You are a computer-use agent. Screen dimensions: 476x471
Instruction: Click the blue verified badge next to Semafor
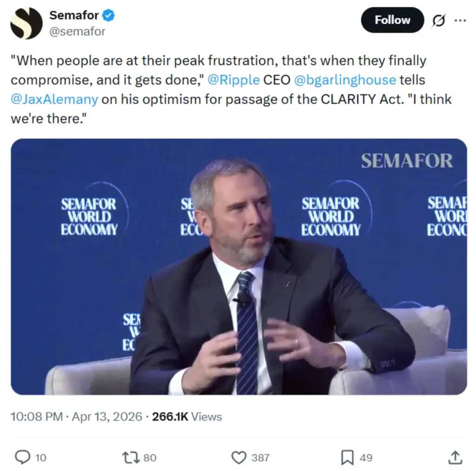coord(108,15)
